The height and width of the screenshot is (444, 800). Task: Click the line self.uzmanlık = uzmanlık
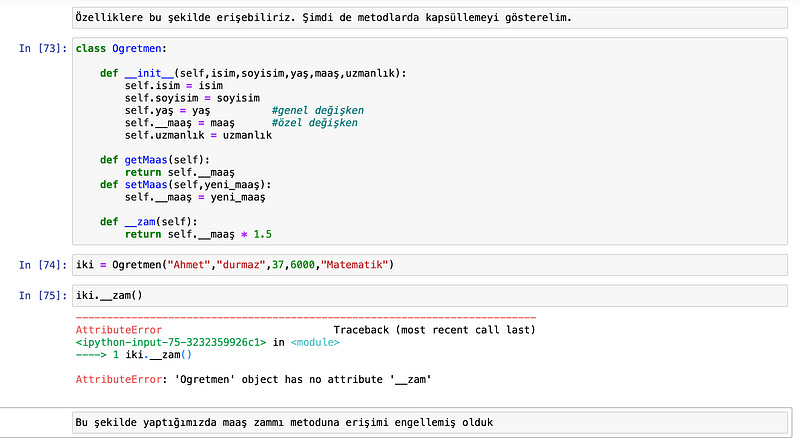pos(198,135)
